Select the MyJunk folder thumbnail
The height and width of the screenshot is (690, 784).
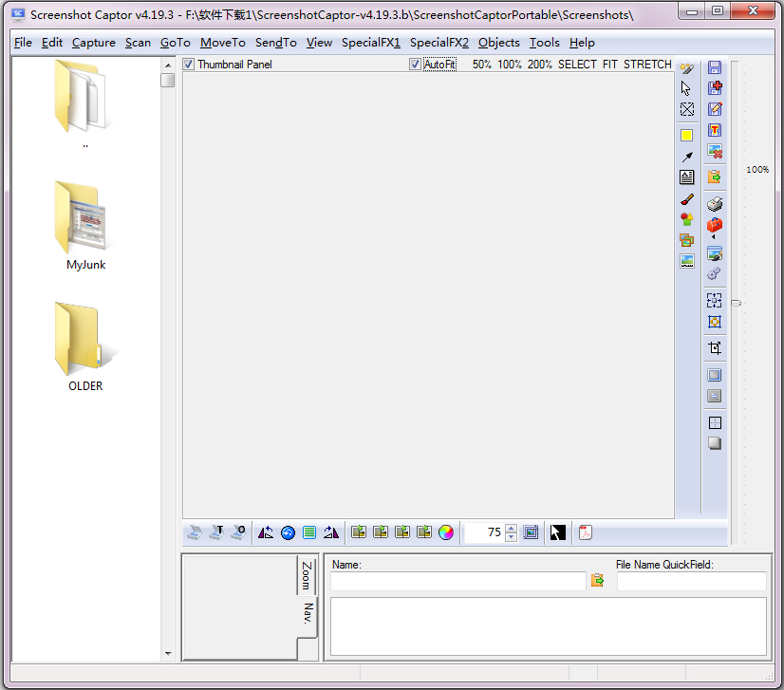(x=85, y=226)
